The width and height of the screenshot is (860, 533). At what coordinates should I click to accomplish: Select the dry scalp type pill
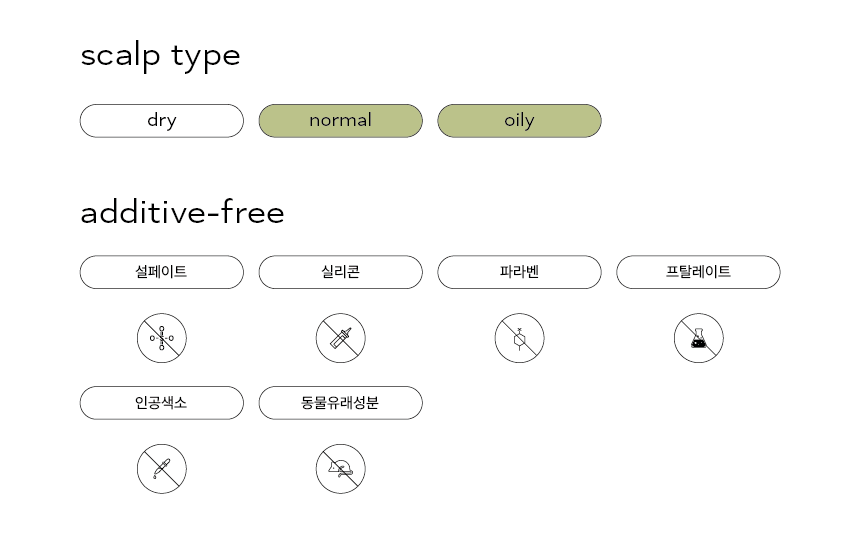click(162, 121)
